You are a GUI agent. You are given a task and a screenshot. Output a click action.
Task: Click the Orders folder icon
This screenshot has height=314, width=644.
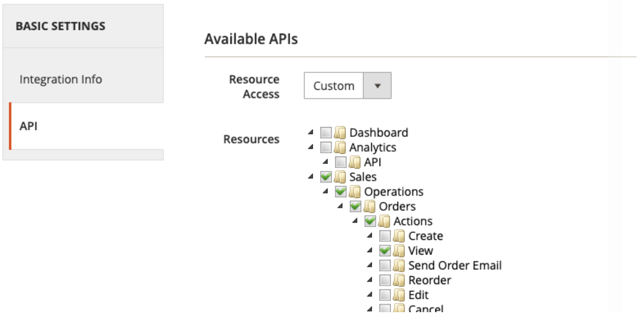[x=369, y=207]
